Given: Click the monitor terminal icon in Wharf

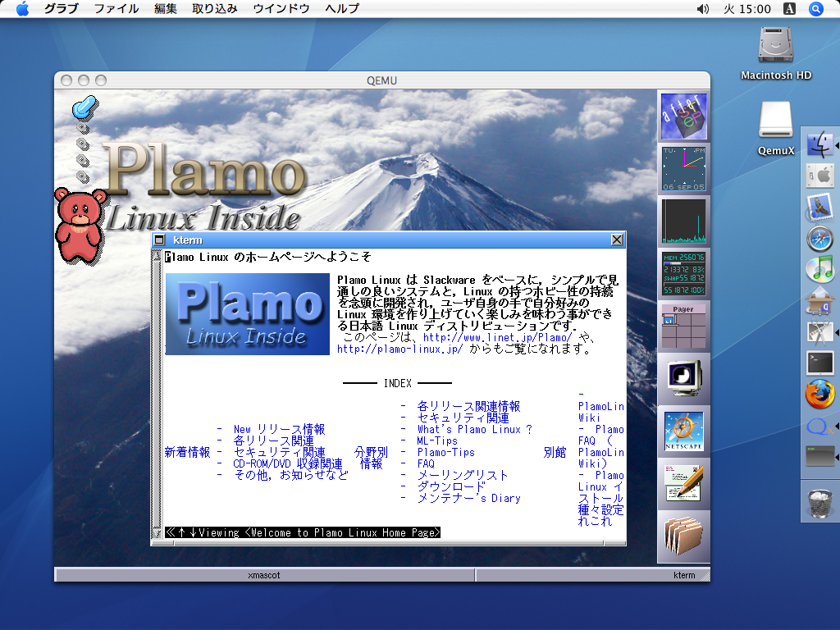Looking at the screenshot, I should pyautogui.click(x=683, y=378).
